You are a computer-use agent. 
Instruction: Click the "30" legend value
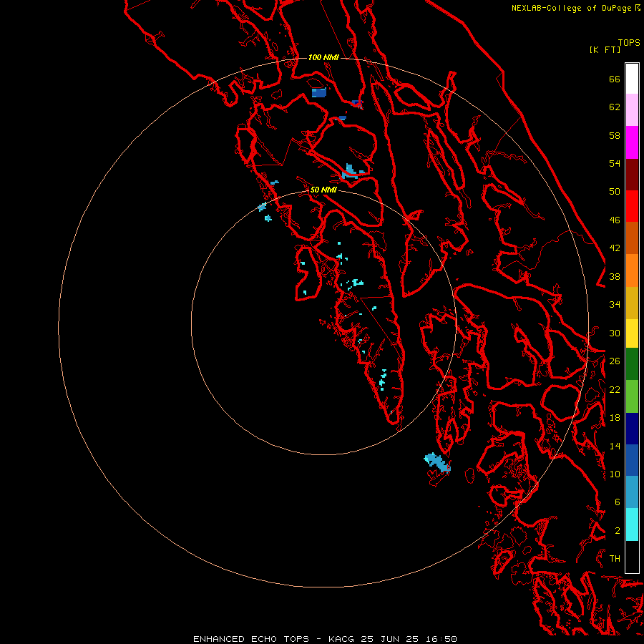[x=615, y=333]
